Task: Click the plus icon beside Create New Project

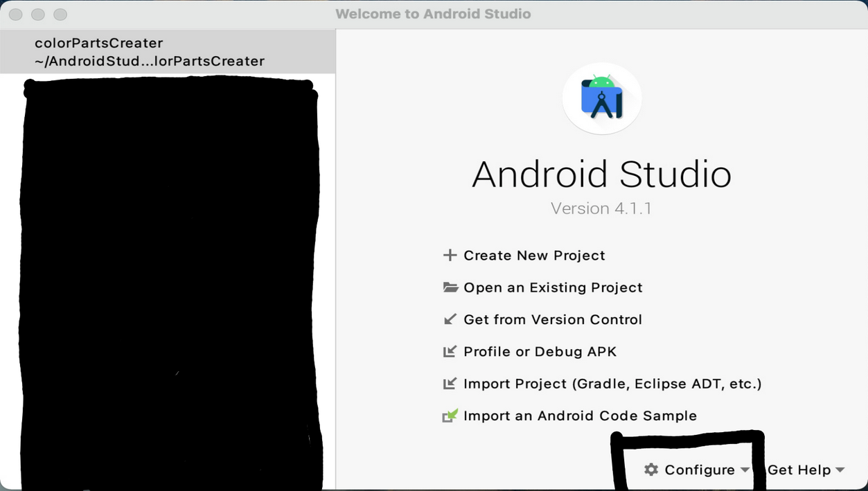Action: coord(450,256)
